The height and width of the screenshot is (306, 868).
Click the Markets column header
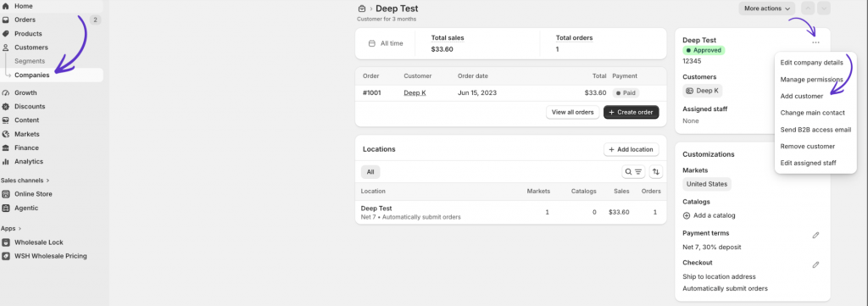pos(538,192)
